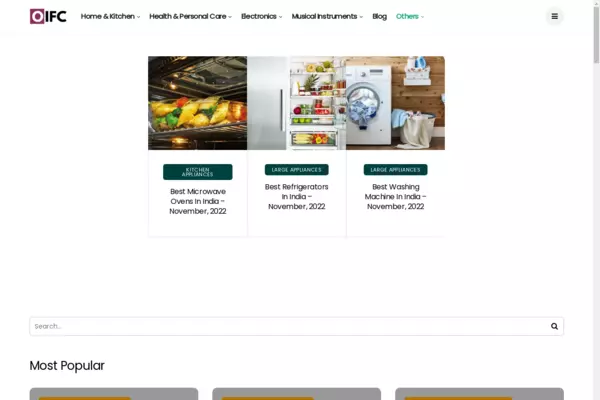Expand the Health & Personal Care menu

(x=190, y=17)
